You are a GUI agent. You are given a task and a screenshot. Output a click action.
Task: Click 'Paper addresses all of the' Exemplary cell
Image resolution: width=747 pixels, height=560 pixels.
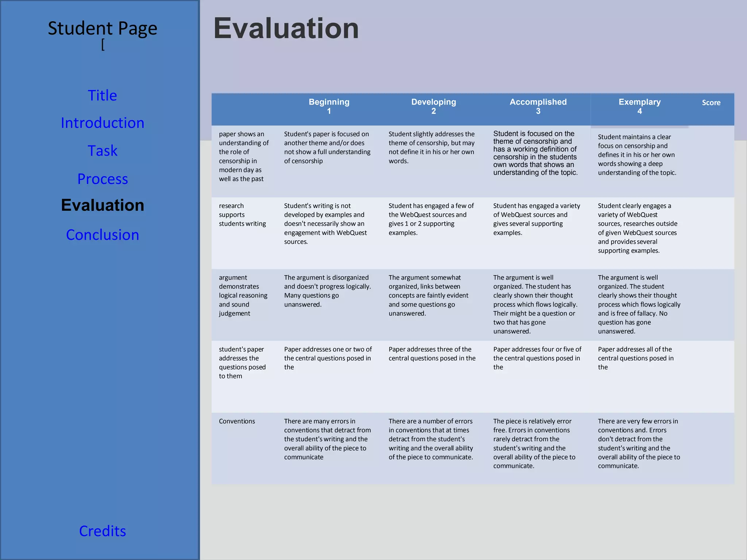[x=635, y=358]
